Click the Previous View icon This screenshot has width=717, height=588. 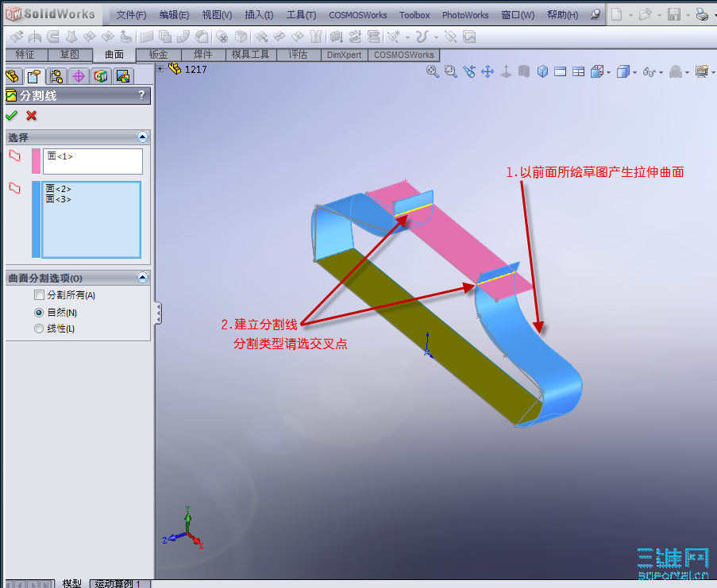469,71
